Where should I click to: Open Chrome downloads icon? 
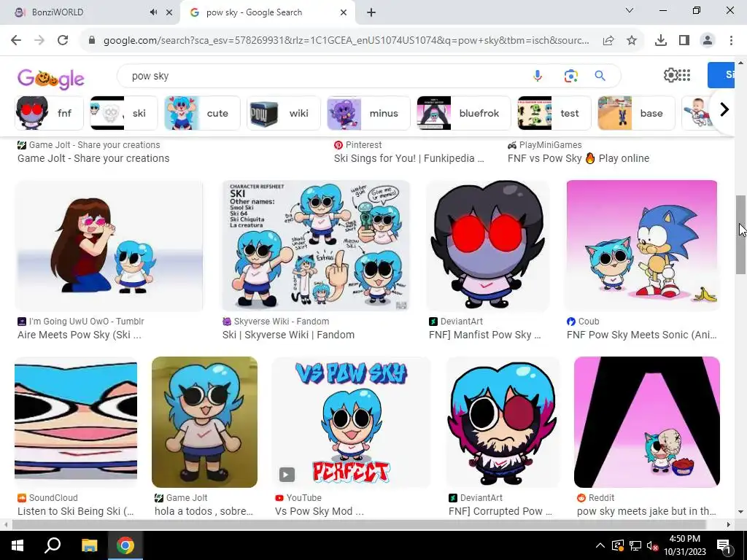click(x=661, y=41)
